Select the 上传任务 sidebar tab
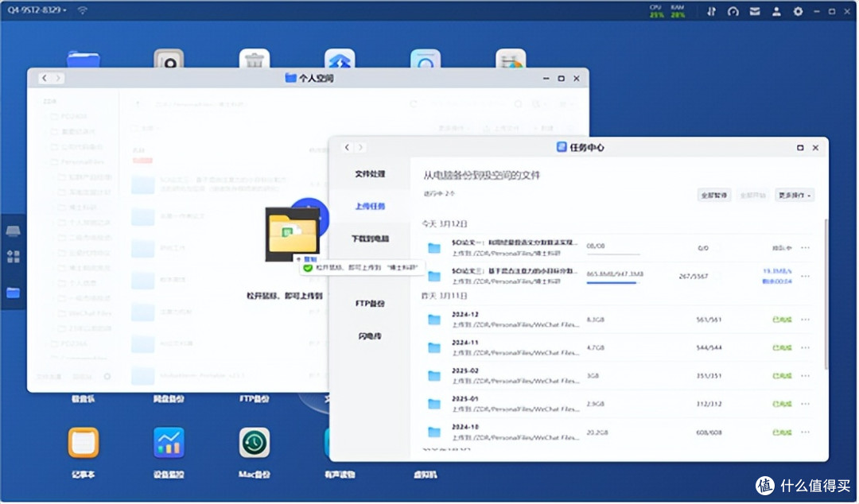 coord(370,207)
